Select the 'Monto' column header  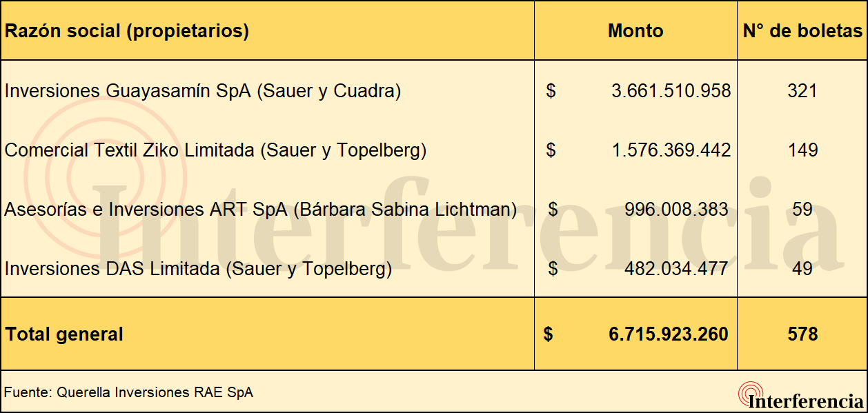635,31
